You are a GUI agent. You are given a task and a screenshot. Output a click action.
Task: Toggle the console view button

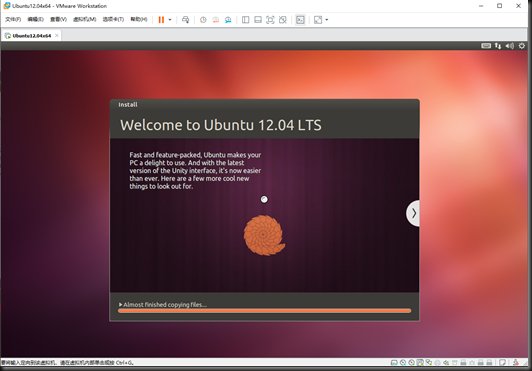[300, 20]
